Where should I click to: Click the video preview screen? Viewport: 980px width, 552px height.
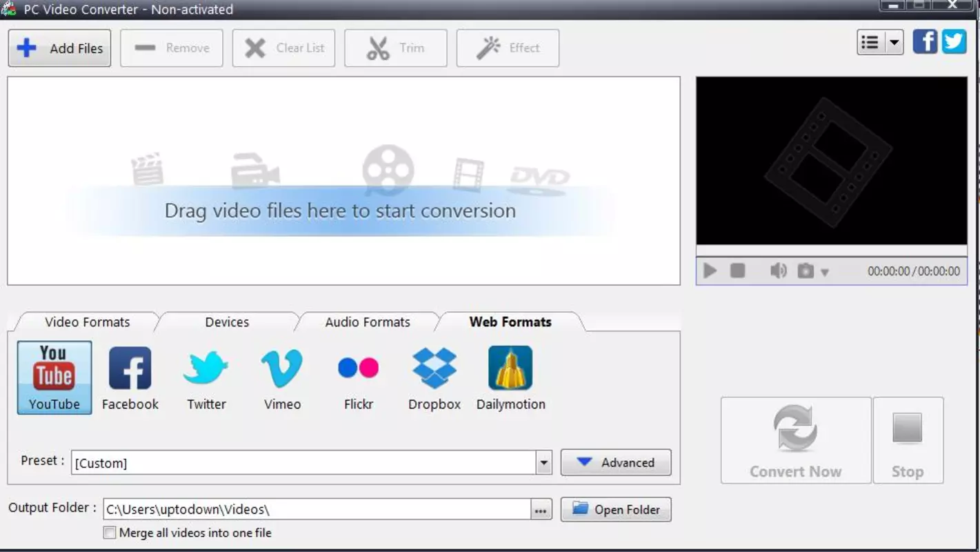832,161
